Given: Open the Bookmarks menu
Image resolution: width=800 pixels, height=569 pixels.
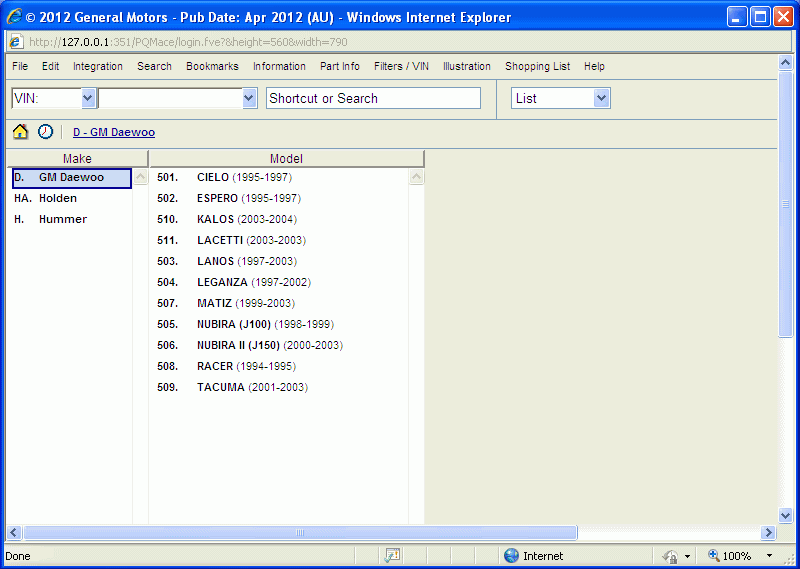Looking at the screenshot, I should (x=212, y=66).
